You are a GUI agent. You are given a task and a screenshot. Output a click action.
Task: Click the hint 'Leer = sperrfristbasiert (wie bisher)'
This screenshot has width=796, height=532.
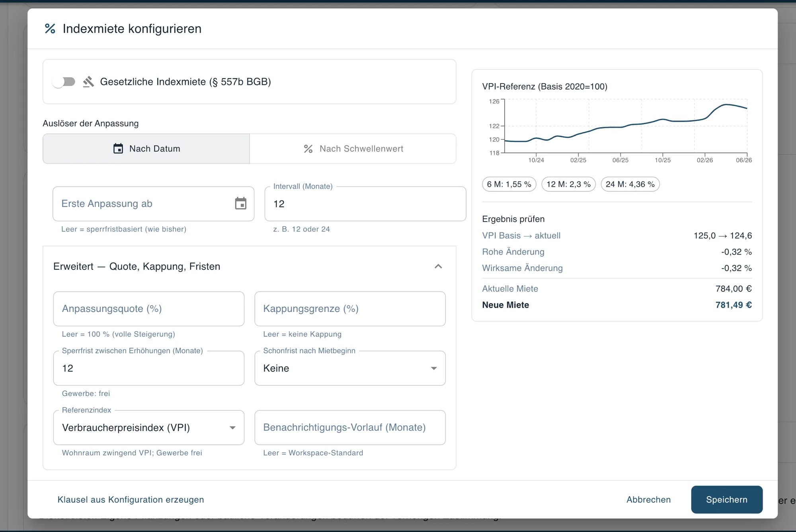(x=124, y=229)
